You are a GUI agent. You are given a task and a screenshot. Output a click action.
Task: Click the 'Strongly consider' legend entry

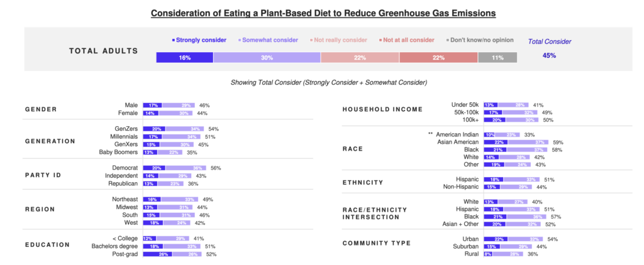[x=201, y=40]
